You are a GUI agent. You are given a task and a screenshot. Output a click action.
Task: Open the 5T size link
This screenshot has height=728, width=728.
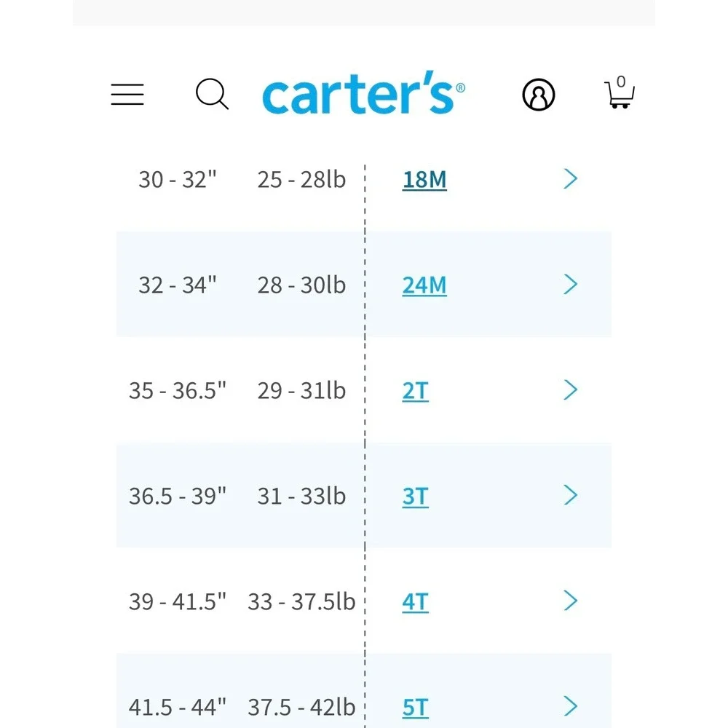coord(416,708)
